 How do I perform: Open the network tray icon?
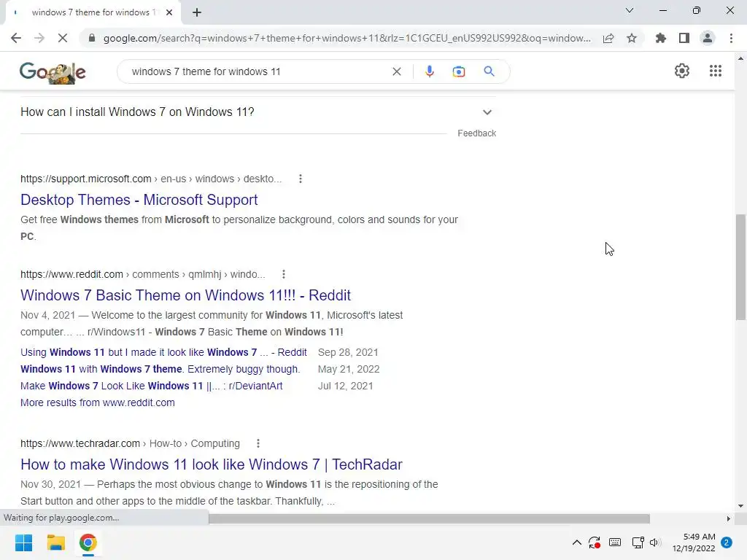[x=638, y=542]
